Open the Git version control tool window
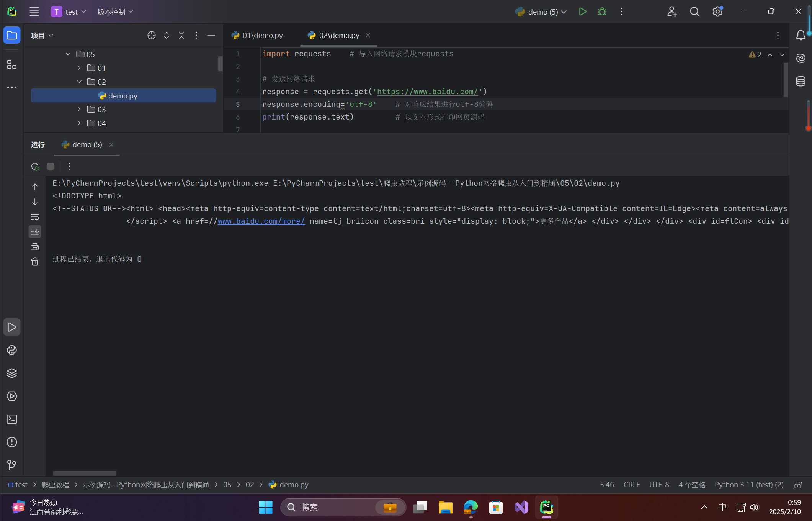This screenshot has width=812, height=521. 12,465
